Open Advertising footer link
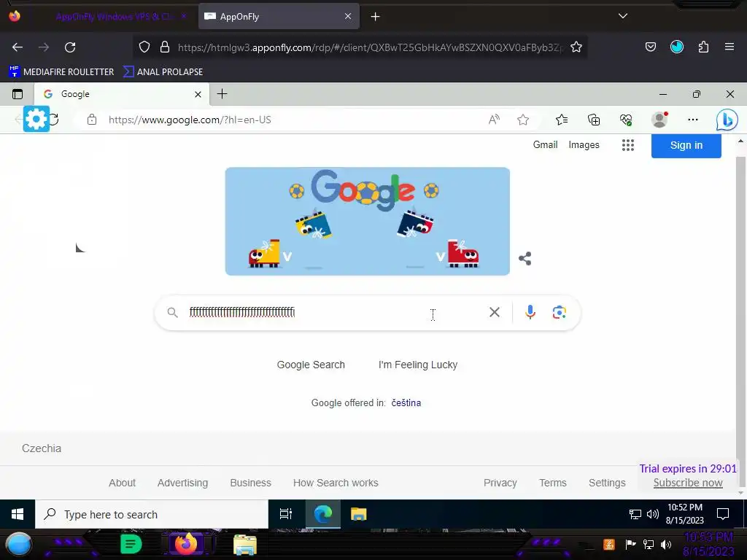This screenshot has width=747, height=560. pyautogui.click(x=182, y=483)
